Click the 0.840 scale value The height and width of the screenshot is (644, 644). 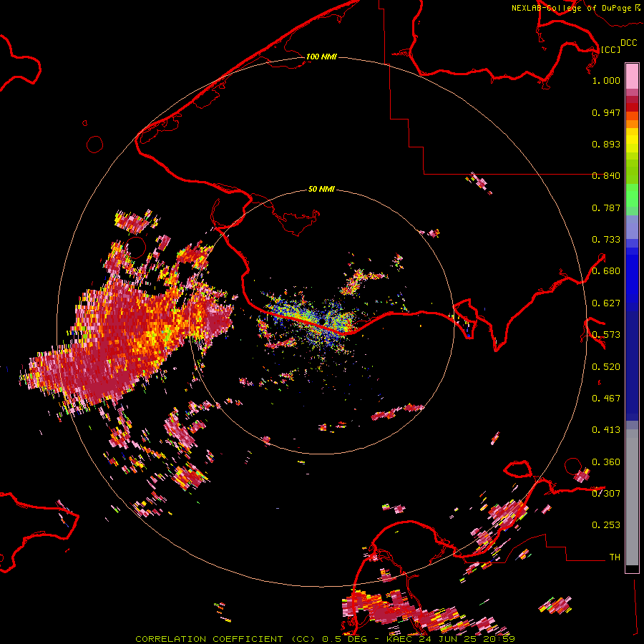click(606, 176)
